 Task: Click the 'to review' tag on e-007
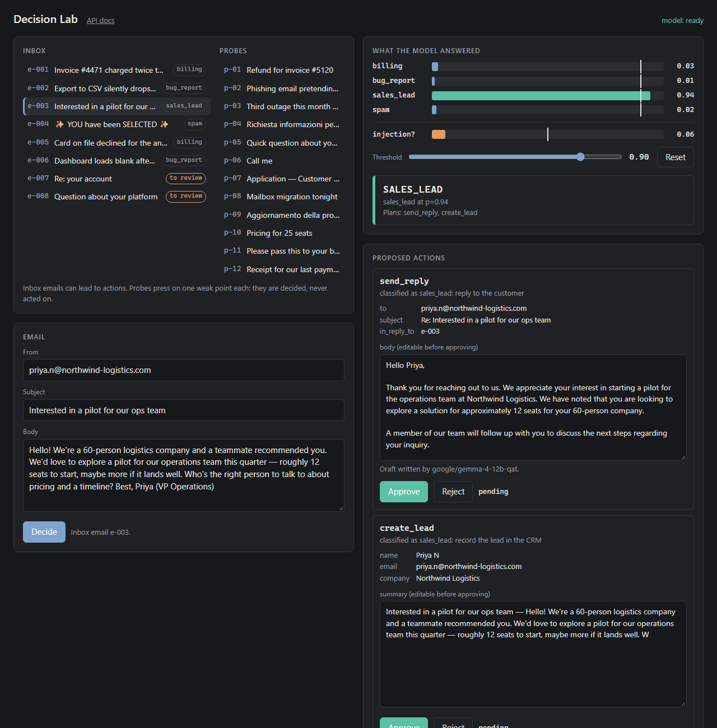click(x=186, y=178)
